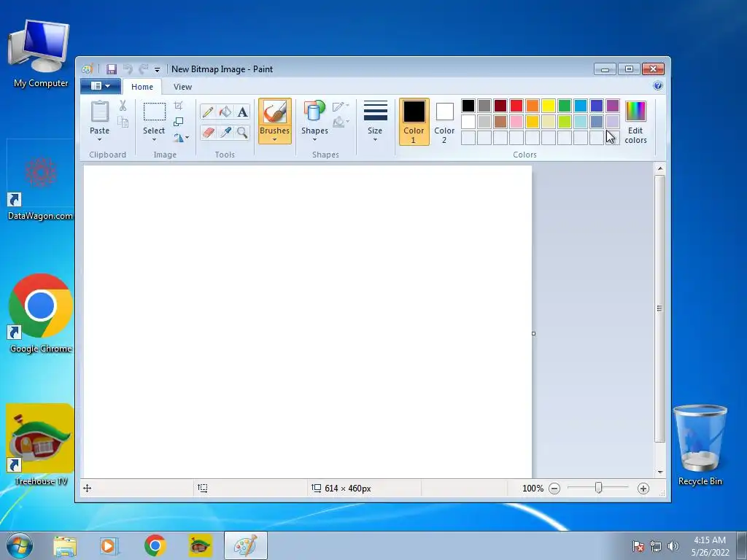This screenshot has width=747, height=560.
Task: Click the Shapes gallery icon
Action: (x=314, y=112)
